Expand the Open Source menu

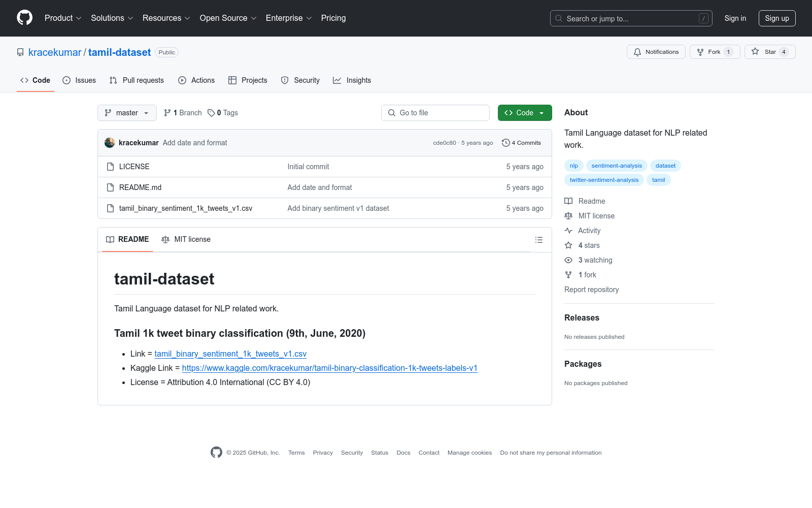228,18
